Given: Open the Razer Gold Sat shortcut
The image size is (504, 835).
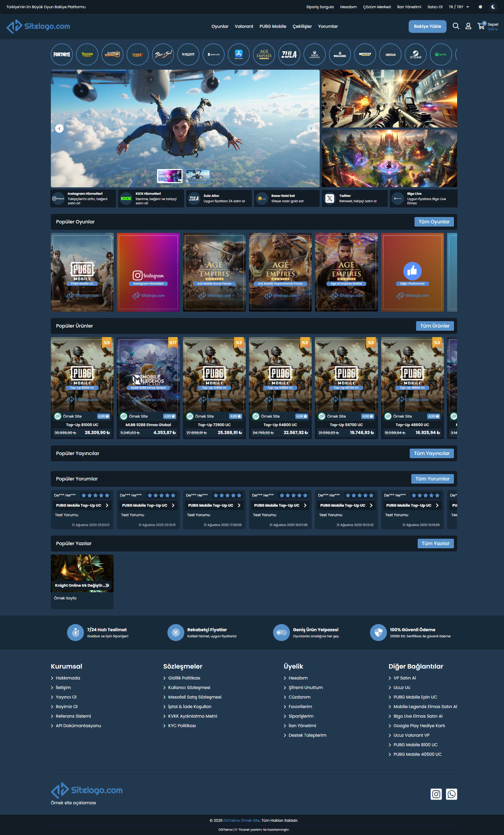Looking at the screenshot, I should [287, 198].
